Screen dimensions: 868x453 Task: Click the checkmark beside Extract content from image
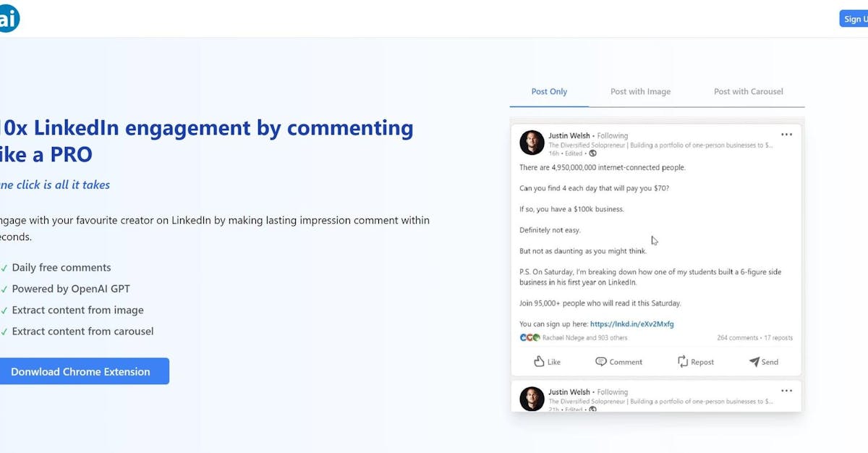[4, 310]
